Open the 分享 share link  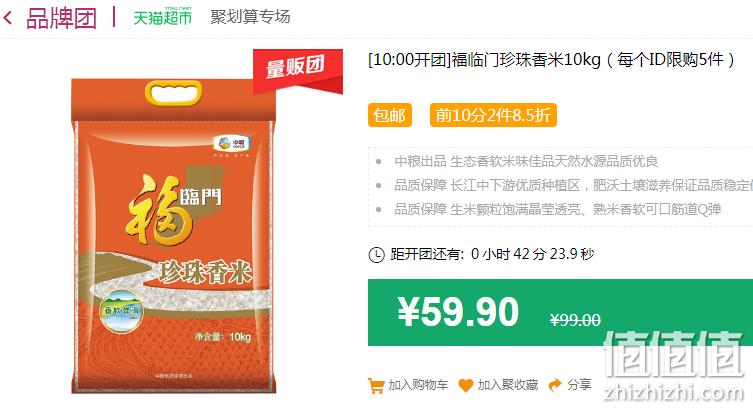(579, 385)
